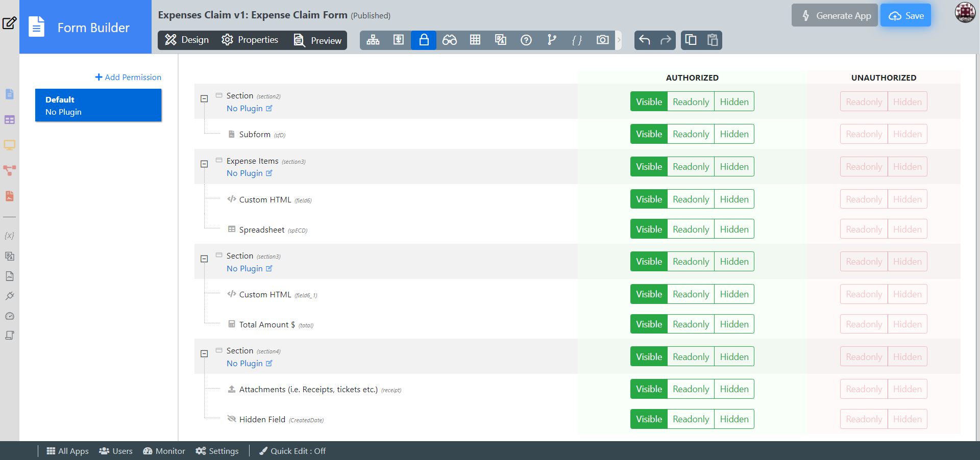Open the JSON definition braces icon
980x460 pixels.
pos(577,40)
